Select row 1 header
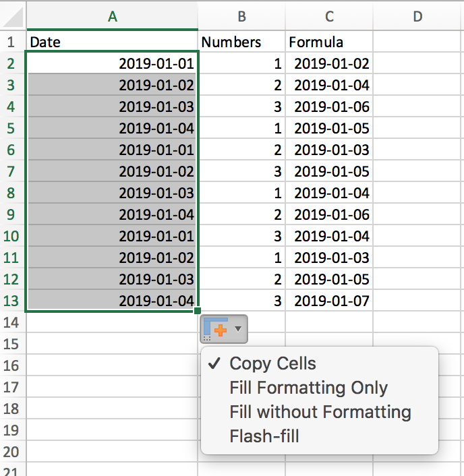Image resolution: width=464 pixels, height=476 pixels. (11, 42)
